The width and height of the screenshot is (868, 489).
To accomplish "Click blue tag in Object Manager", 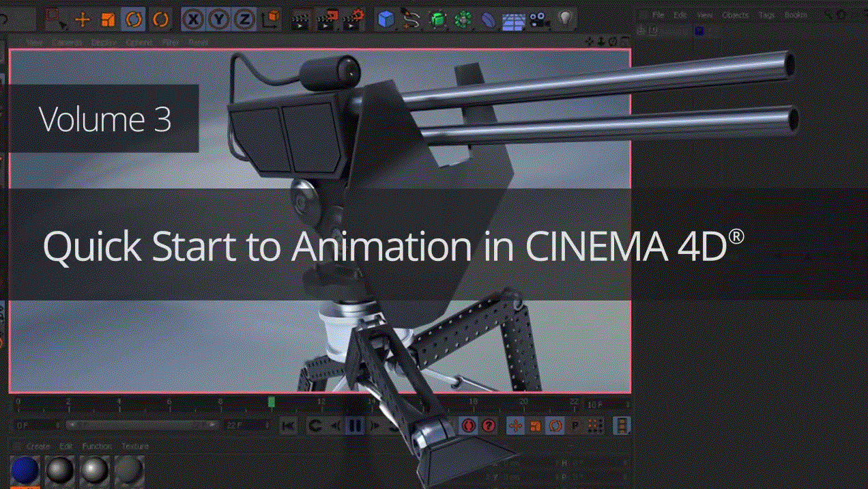I will pos(698,30).
